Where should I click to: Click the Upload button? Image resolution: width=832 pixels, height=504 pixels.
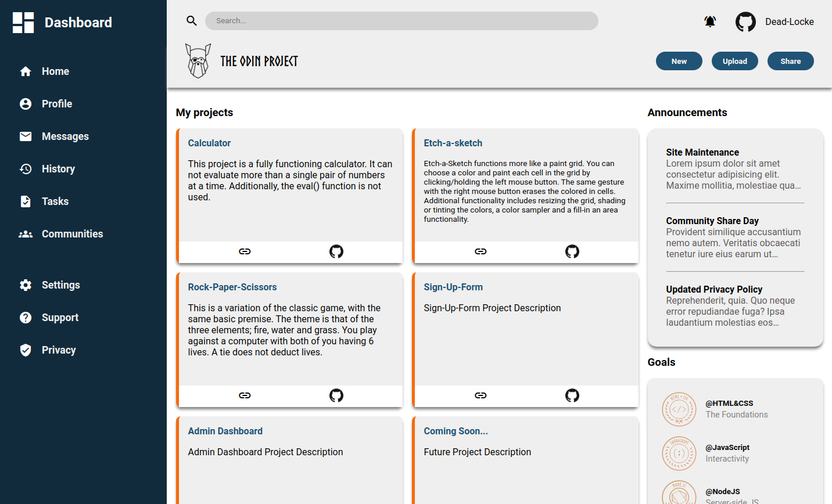734,61
